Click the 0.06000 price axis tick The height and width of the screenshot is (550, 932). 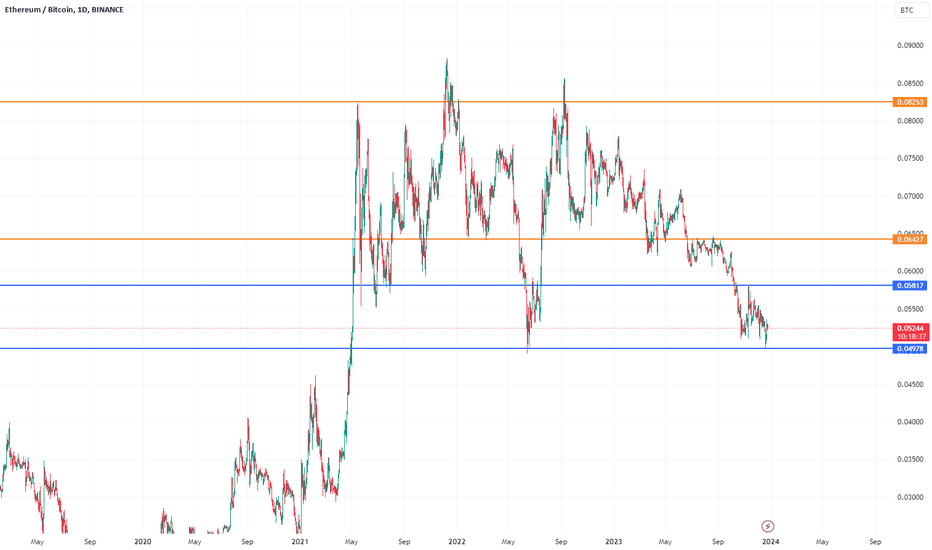pyautogui.click(x=910, y=271)
